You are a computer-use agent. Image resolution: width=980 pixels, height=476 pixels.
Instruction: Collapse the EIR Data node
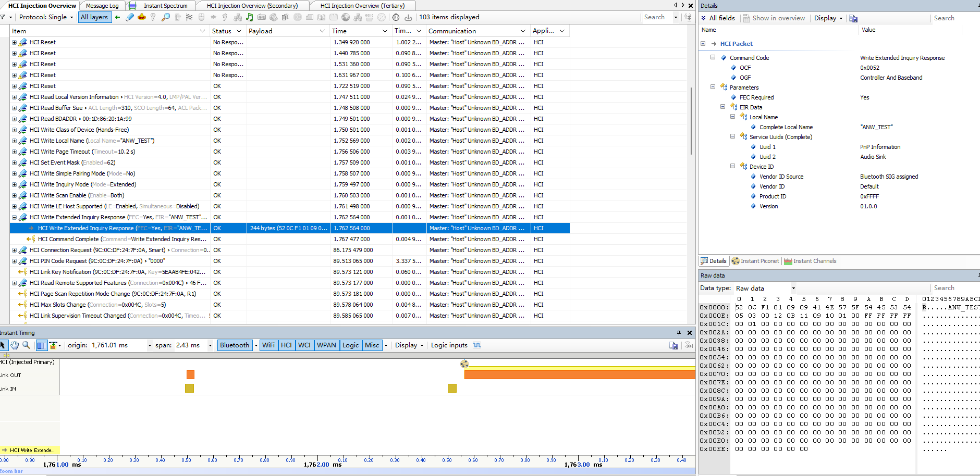coord(722,107)
